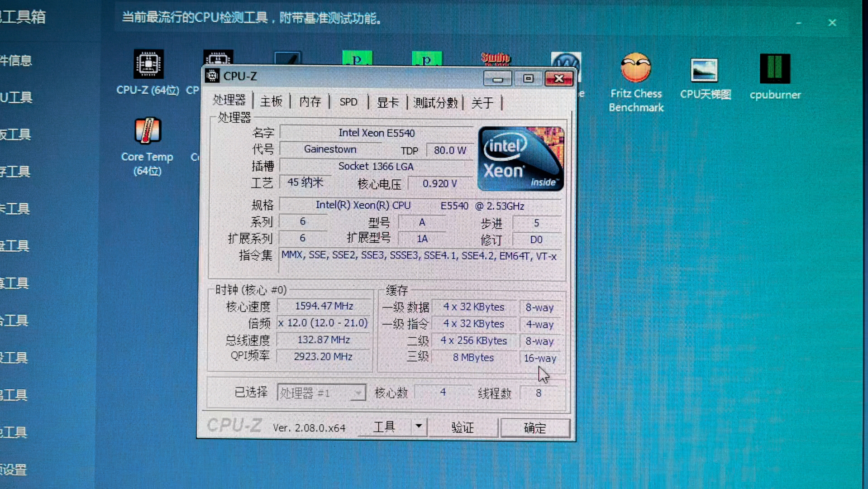Screen dimensions: 868x489
Task: Click the 线程数 value 8
Action: pos(539,393)
